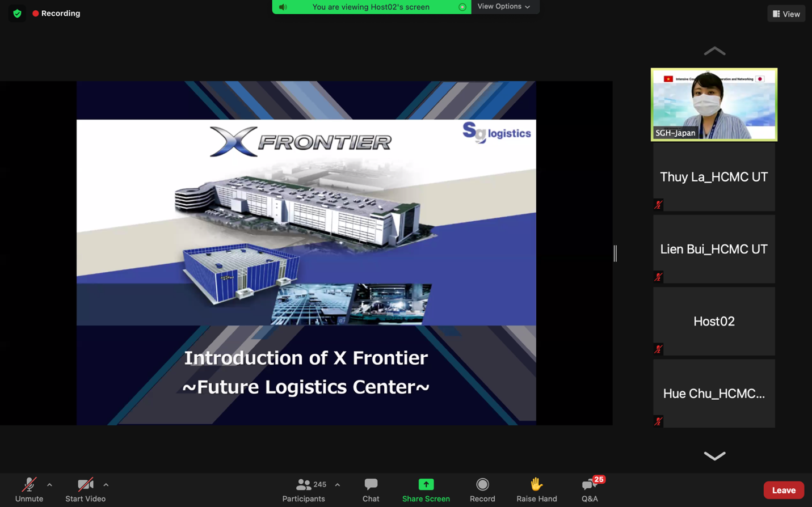Open the Participants list

tap(304, 489)
